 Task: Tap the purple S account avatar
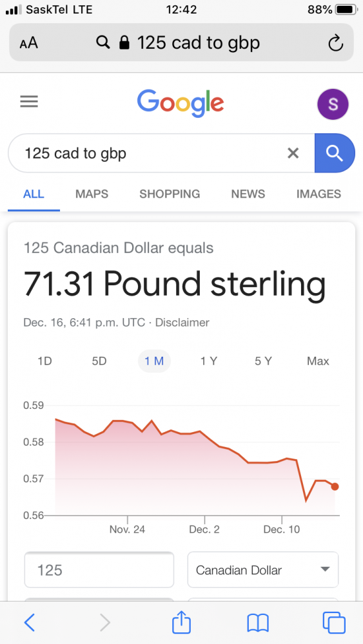(x=333, y=104)
